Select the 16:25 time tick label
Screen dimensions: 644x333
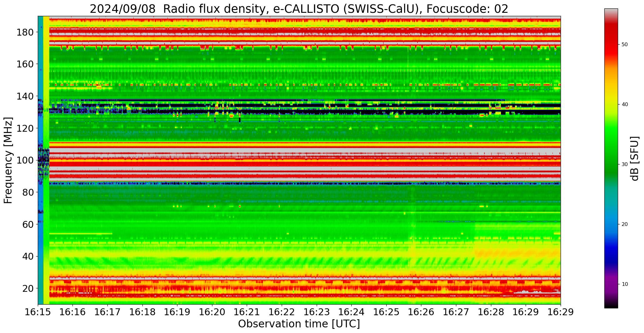point(387,312)
